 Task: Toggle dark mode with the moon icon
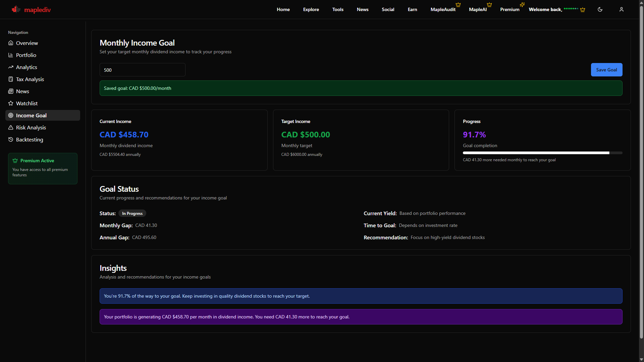coord(600,9)
